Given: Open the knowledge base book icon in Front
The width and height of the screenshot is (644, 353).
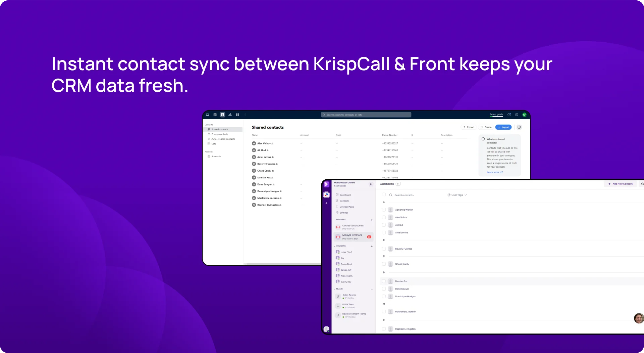Looking at the screenshot, I should 237,115.
